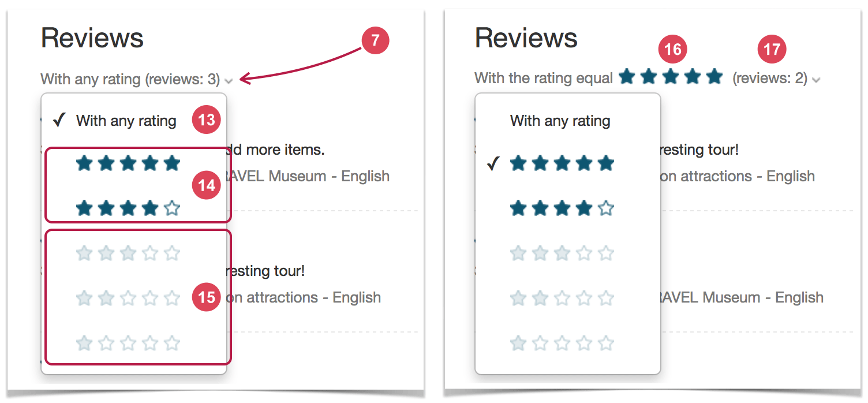Open the 'With any rating (reviews: 3)' filter

click(x=137, y=79)
